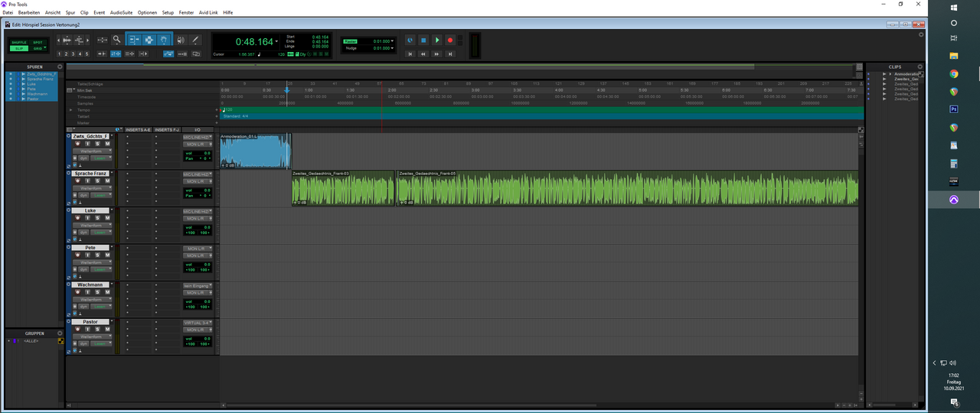Open Wellenform track view selector on Luke
The image size is (980, 413).
point(92,226)
